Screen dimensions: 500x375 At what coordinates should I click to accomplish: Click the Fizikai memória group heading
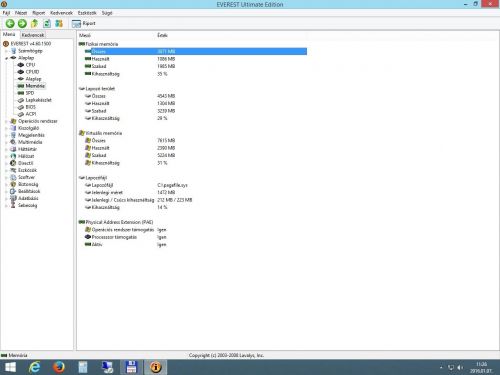101,44
